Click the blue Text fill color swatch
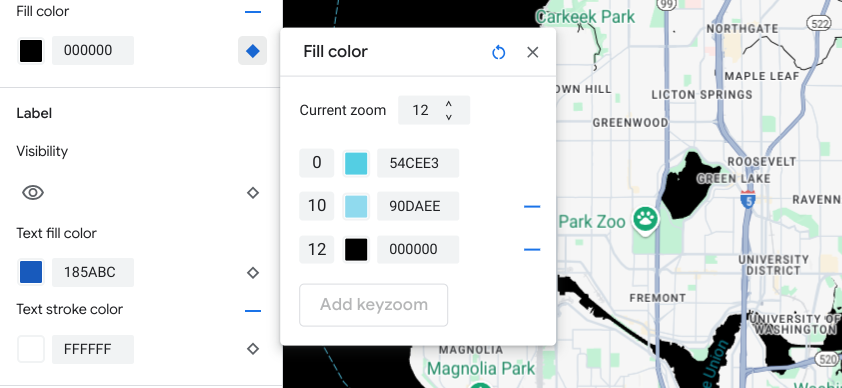The height and width of the screenshot is (388, 842). (31, 273)
